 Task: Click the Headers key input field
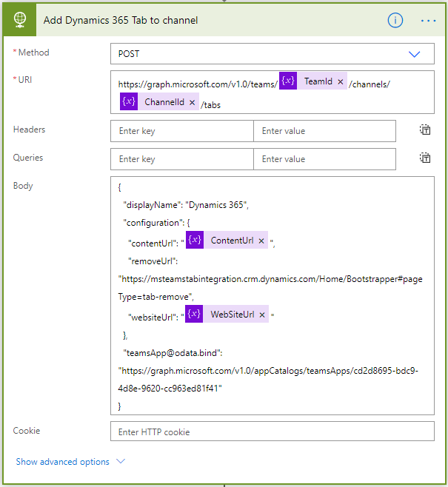click(x=181, y=131)
